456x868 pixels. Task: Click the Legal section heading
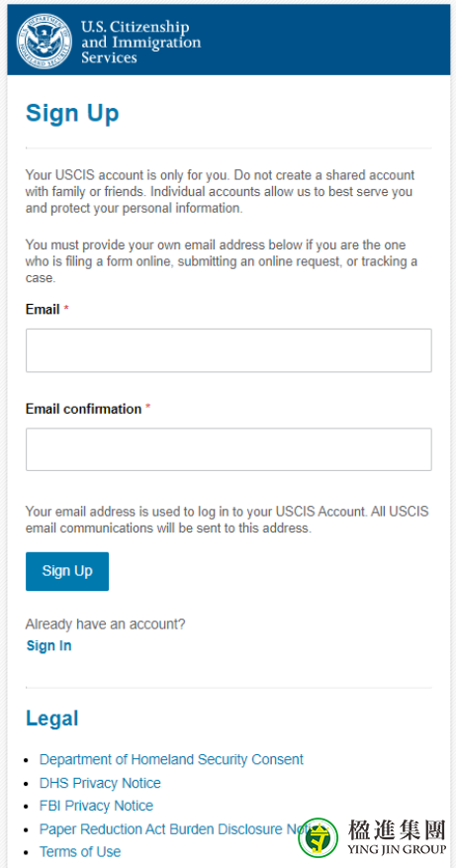[52, 719]
